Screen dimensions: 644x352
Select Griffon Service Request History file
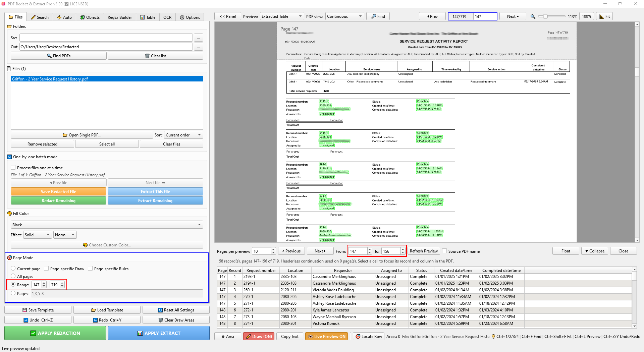coord(107,79)
